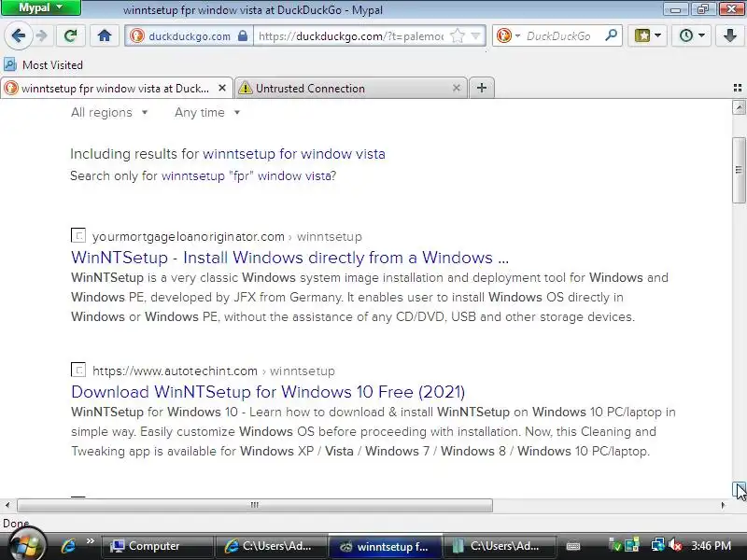
Task: Switch to winntsetup Mypal taskbar button
Action: (x=386, y=546)
